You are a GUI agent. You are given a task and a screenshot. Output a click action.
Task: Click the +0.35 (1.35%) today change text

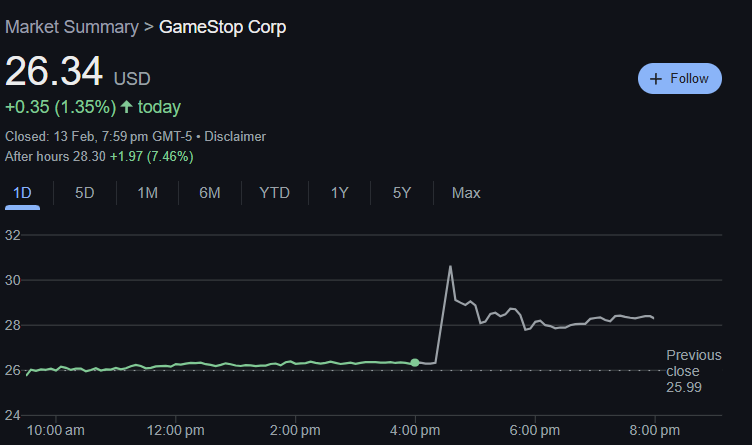93,107
